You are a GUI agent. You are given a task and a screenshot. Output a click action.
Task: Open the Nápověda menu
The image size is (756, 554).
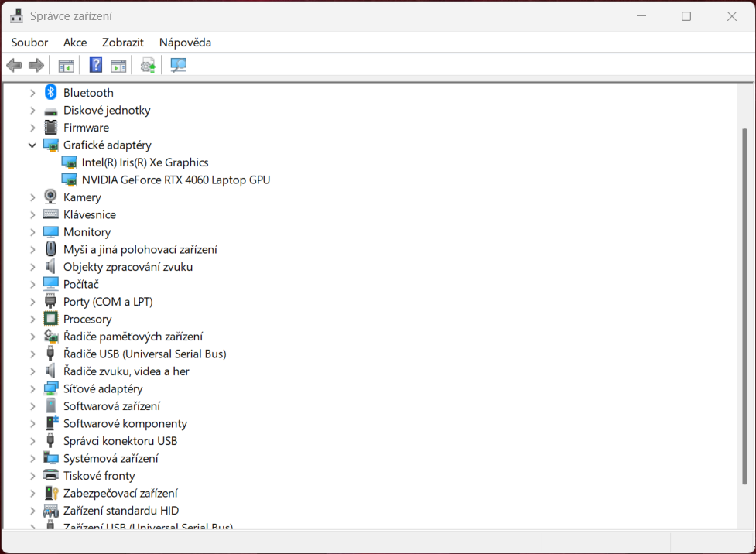185,43
